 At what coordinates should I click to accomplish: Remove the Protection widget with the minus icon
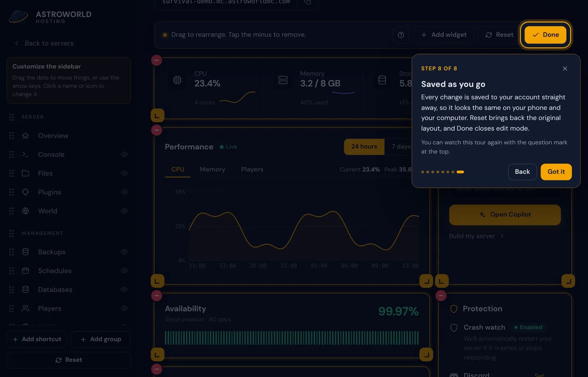(441, 296)
